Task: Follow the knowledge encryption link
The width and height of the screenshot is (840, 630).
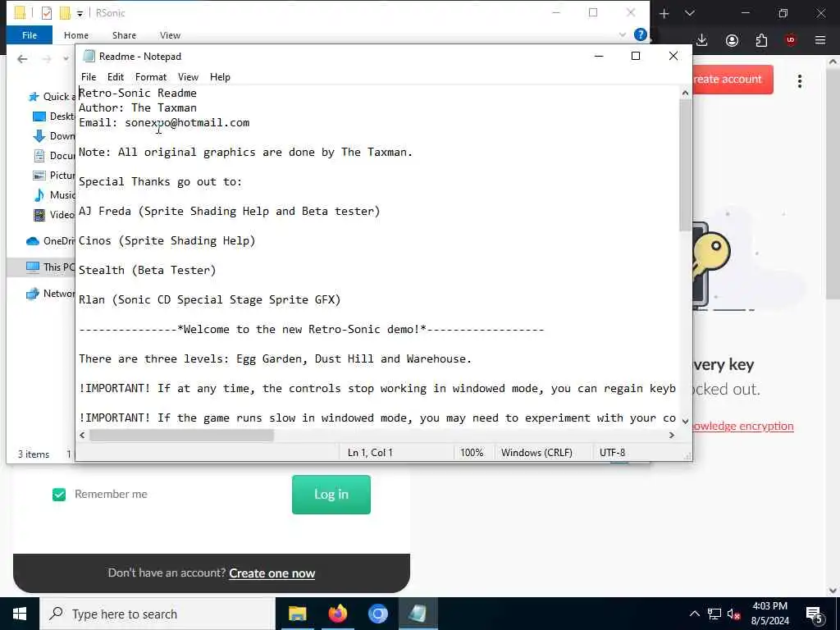Action: [743, 427]
